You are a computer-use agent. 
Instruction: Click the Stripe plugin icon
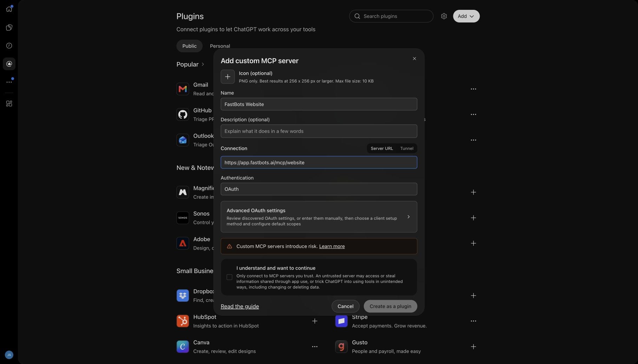pos(341,321)
